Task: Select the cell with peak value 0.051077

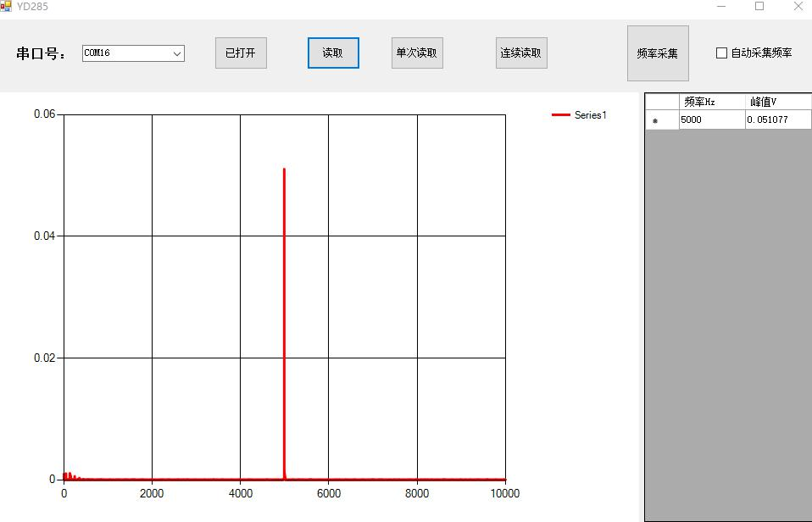Action: (x=778, y=119)
